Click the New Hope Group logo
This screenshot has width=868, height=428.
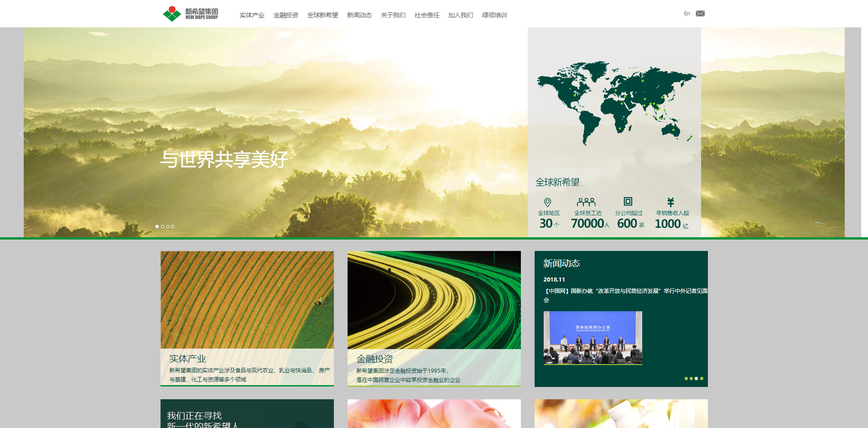click(x=190, y=14)
